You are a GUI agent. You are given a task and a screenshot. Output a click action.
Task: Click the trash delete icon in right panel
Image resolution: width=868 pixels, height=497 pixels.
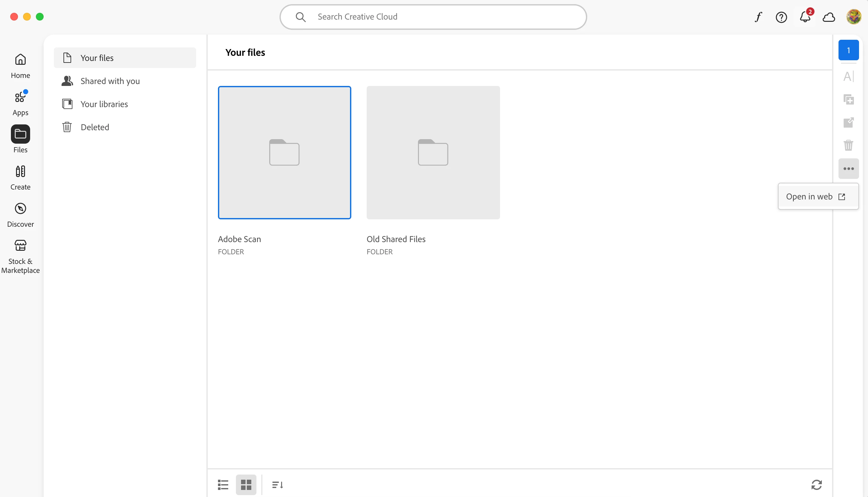(x=848, y=146)
